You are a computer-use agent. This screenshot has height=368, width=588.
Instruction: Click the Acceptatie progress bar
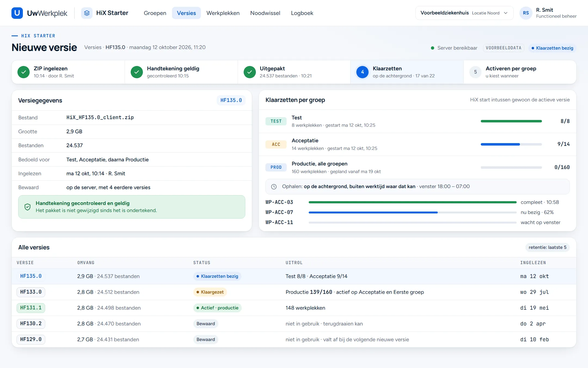[511, 144]
